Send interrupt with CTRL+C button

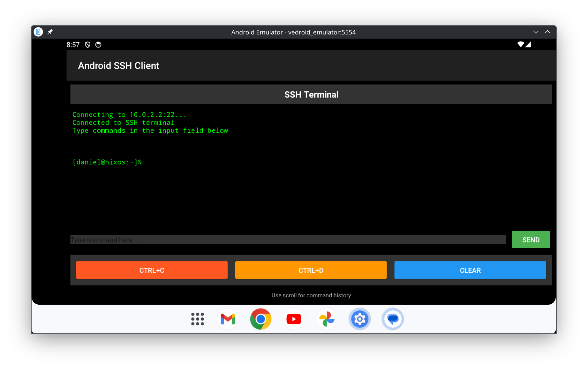point(152,270)
